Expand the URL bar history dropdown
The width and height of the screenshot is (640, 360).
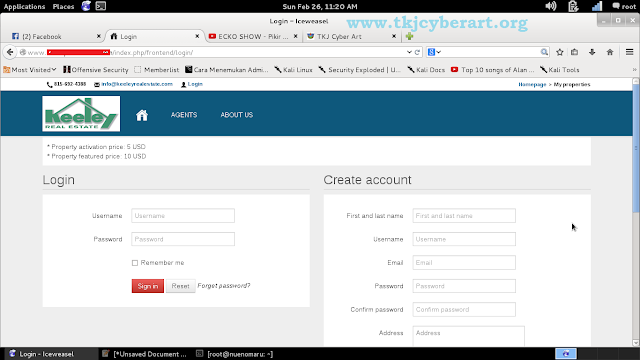pos(409,52)
